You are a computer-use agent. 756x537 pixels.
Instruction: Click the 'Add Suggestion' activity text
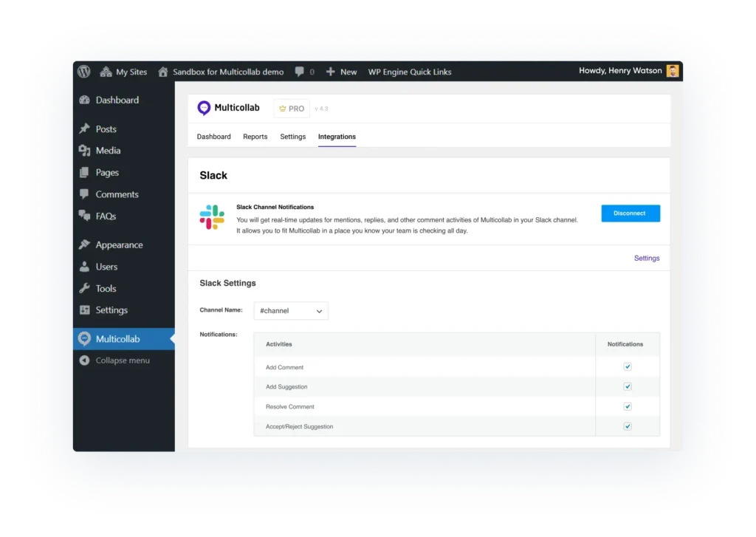click(286, 386)
